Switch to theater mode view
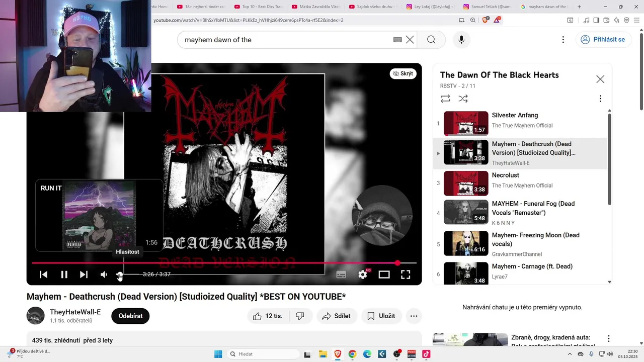 [x=384, y=275]
